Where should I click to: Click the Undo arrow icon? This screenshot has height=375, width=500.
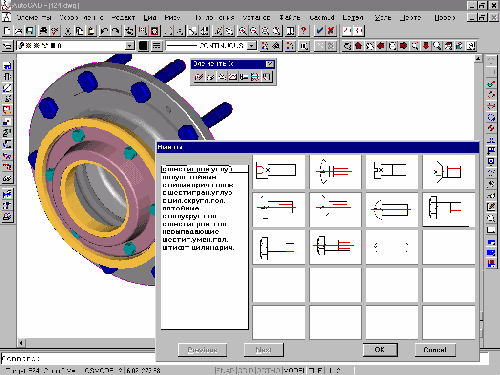pyautogui.click(x=104, y=31)
